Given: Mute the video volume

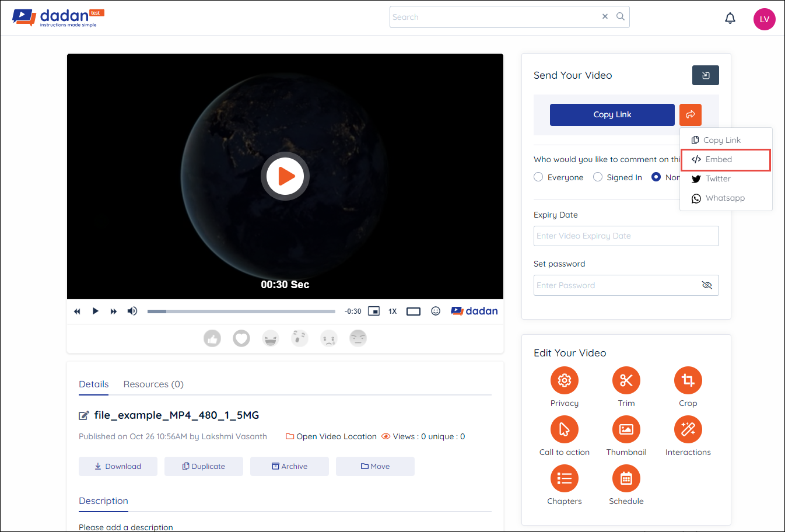Looking at the screenshot, I should click(132, 311).
